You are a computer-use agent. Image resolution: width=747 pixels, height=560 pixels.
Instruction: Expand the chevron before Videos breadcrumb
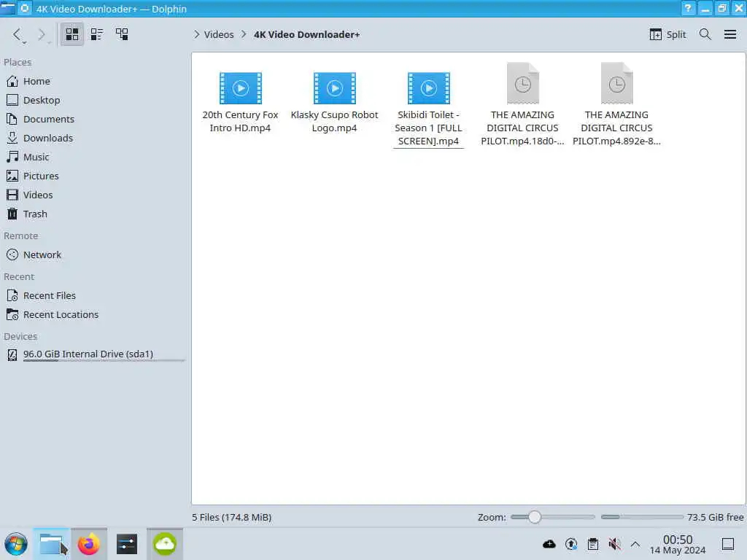pos(196,35)
